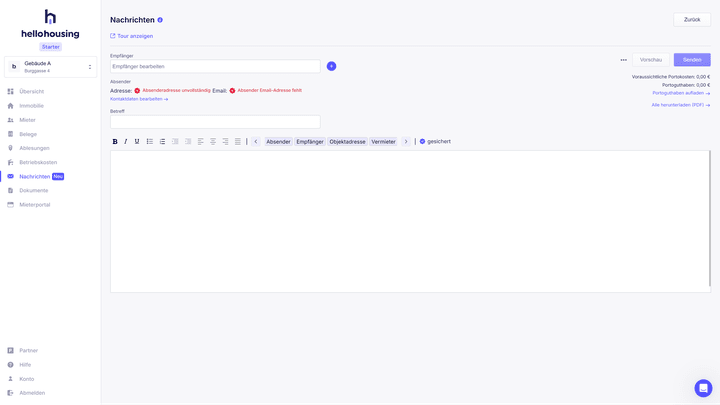Insert a bulleted list
Screen dimensions: 720x405
[x=150, y=141]
